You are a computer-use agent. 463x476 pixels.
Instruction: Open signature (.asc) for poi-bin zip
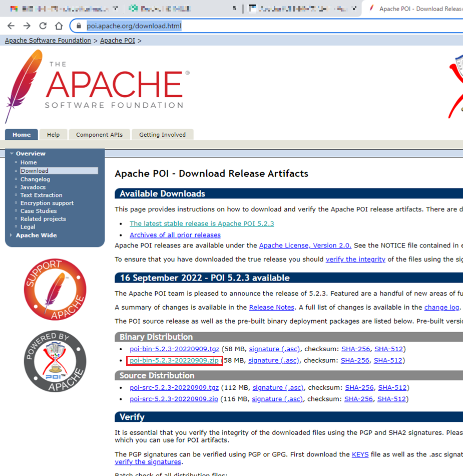click(273, 360)
